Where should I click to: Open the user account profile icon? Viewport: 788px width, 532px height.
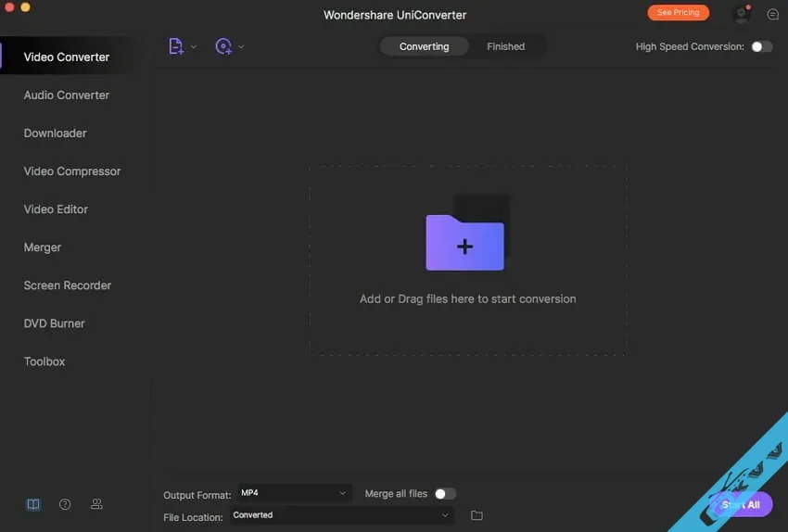(x=742, y=14)
